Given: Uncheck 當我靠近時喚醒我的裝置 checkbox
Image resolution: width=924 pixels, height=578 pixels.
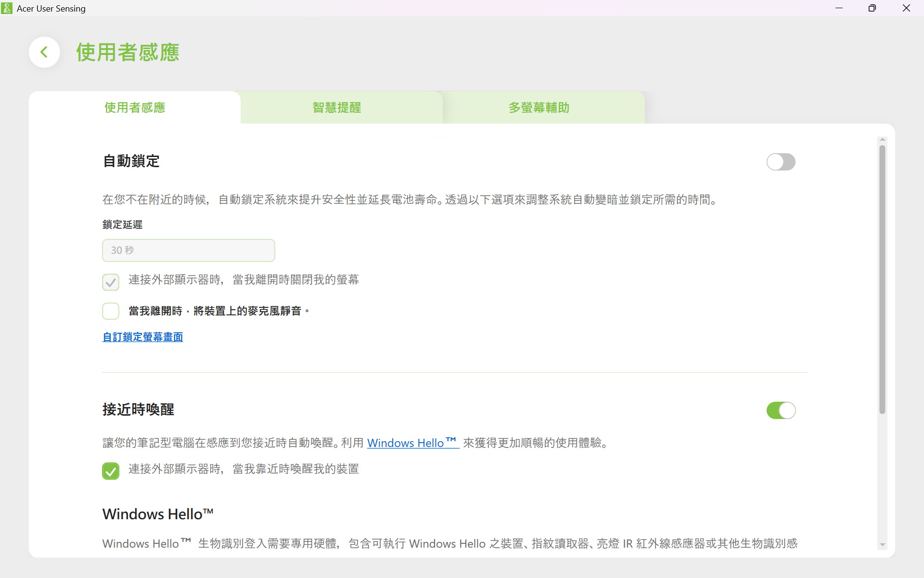Looking at the screenshot, I should (x=111, y=471).
